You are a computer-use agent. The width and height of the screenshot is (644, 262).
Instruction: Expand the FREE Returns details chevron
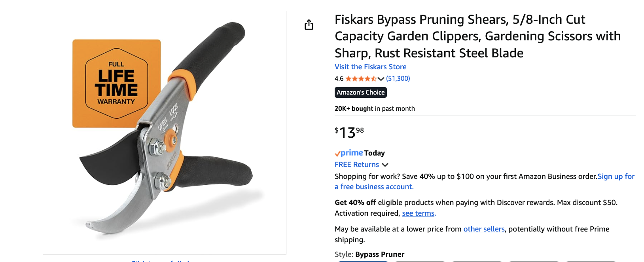[386, 165]
